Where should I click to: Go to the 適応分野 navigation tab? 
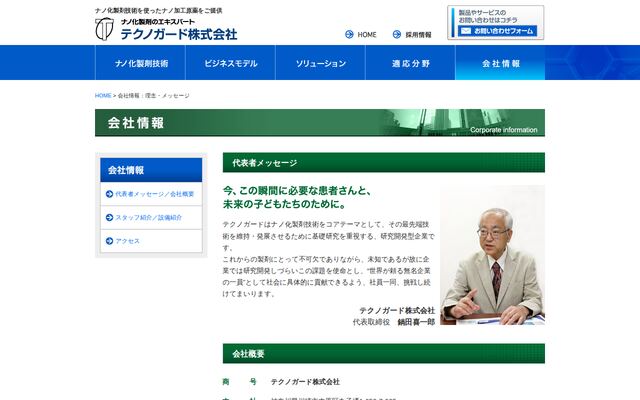pos(410,63)
